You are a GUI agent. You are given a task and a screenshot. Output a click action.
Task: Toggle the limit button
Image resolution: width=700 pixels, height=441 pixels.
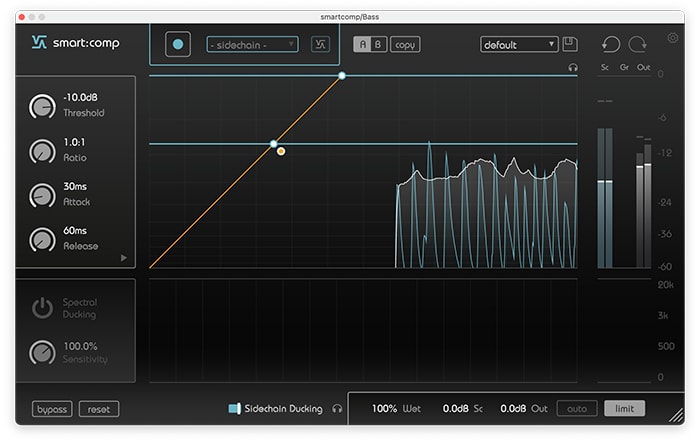click(x=624, y=408)
